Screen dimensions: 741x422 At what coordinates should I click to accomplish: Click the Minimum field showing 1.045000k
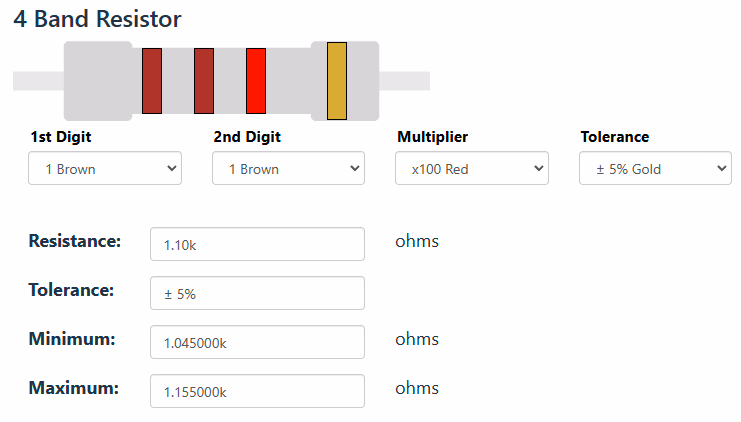[257, 342]
